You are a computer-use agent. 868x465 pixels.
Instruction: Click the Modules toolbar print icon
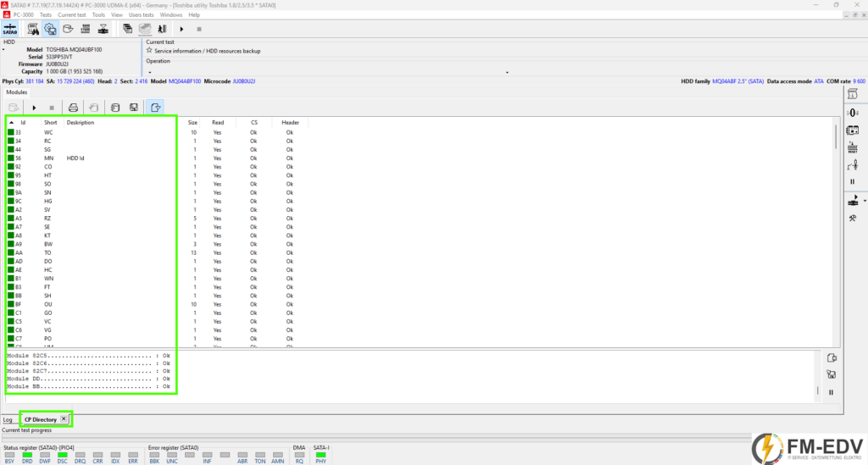click(x=73, y=108)
